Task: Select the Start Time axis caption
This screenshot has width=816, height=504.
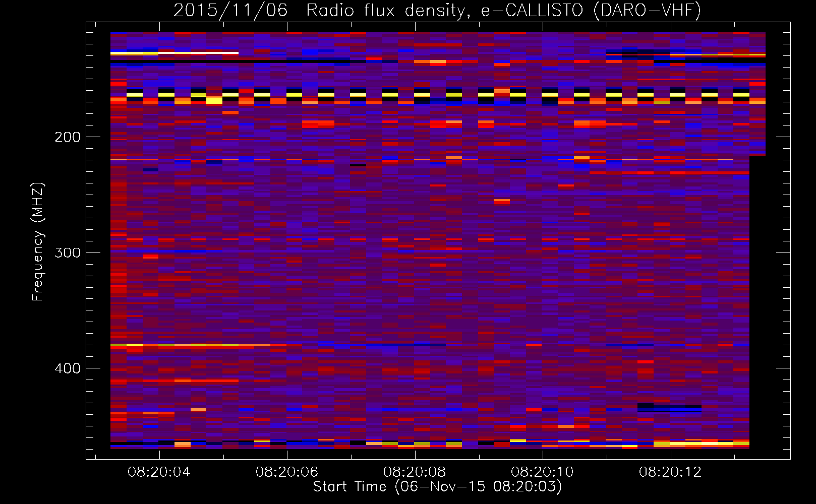Action: [x=437, y=487]
